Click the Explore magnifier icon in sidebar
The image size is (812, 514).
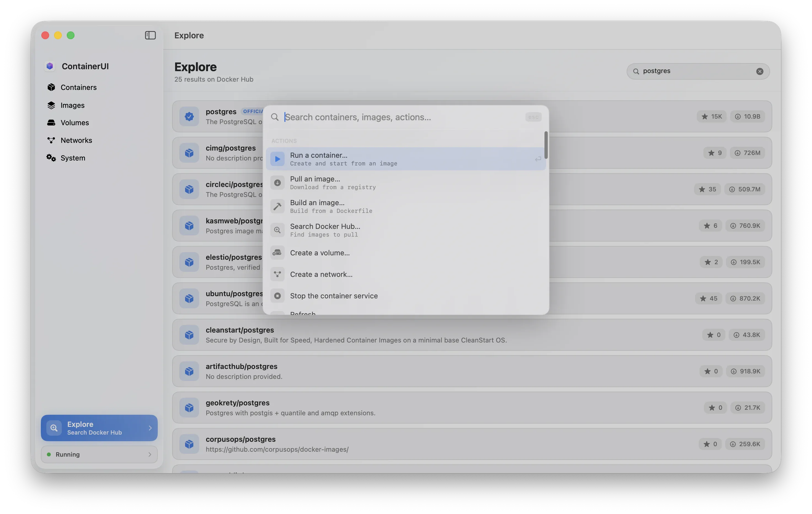(54, 428)
